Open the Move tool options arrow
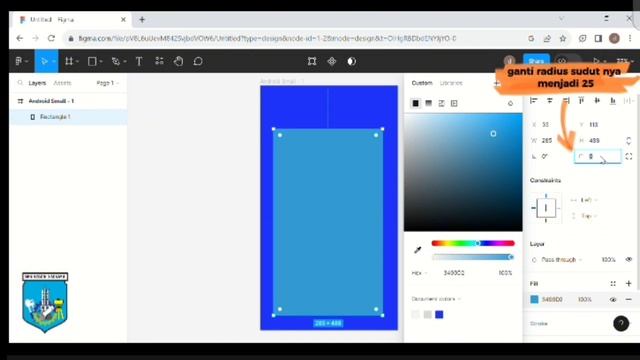Viewport: 640px width, 360px height. pyautogui.click(x=53, y=62)
